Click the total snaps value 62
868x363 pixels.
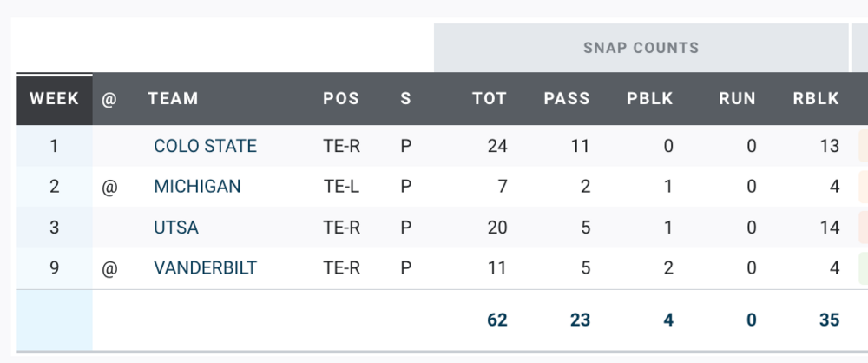click(x=497, y=320)
